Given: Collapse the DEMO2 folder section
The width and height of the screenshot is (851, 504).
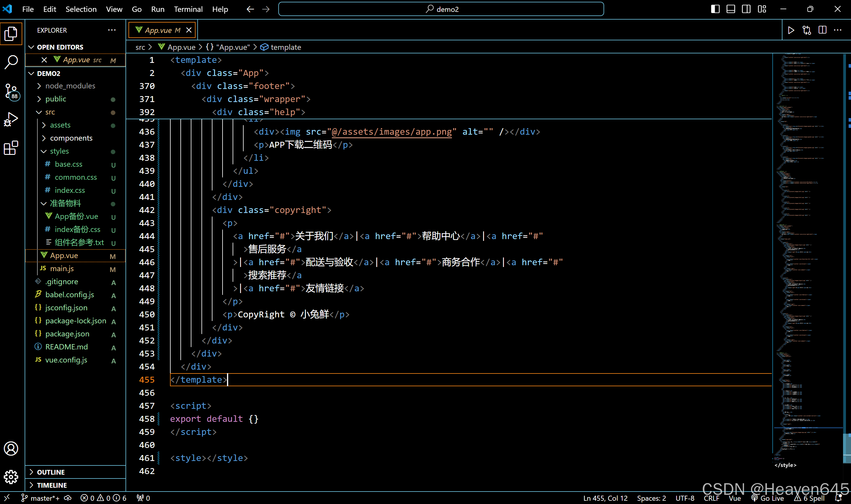Looking at the screenshot, I should click(75, 73).
